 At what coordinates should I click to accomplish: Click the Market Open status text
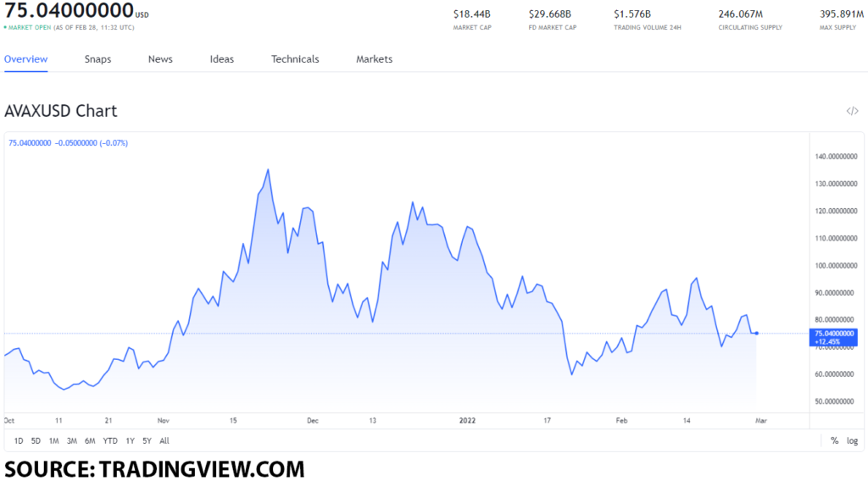click(x=30, y=27)
